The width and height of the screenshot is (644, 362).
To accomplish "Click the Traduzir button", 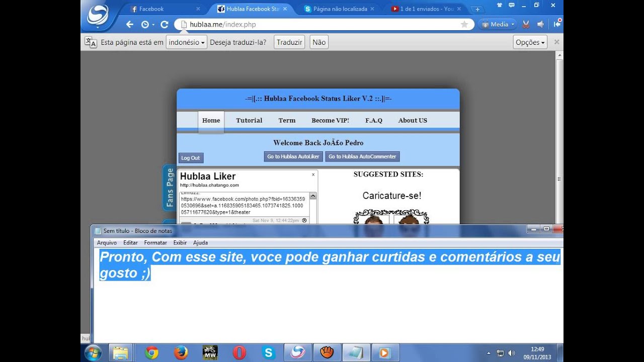I will (x=289, y=42).
